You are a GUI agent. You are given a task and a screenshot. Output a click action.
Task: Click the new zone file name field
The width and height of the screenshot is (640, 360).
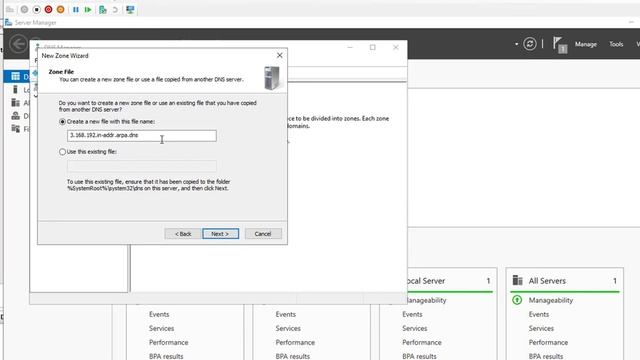click(142, 136)
